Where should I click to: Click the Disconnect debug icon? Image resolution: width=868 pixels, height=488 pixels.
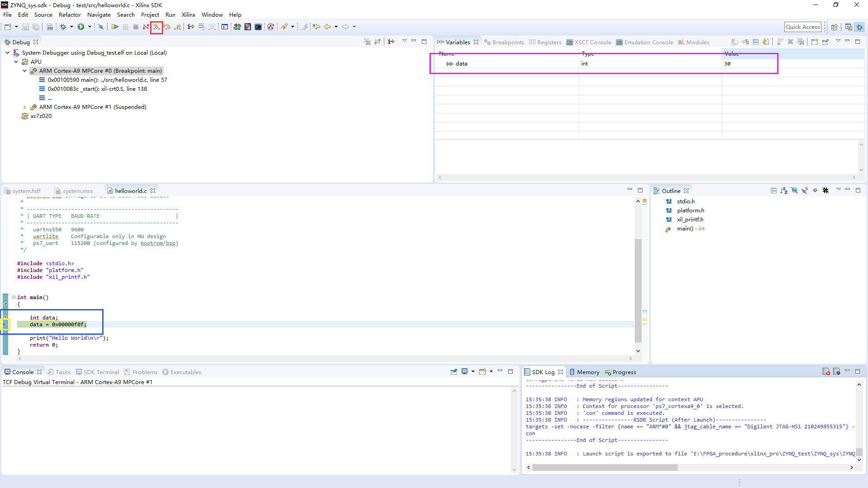146,27
